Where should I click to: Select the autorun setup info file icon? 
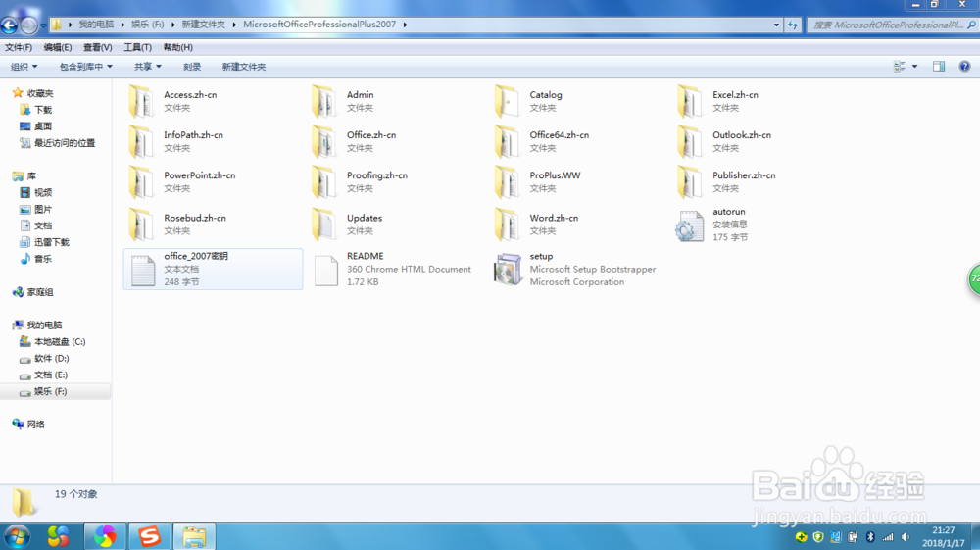[x=689, y=225]
